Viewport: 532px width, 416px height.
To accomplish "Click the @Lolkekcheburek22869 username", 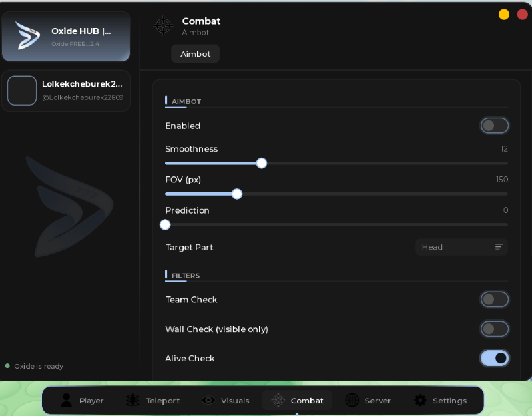I will tap(83, 97).
